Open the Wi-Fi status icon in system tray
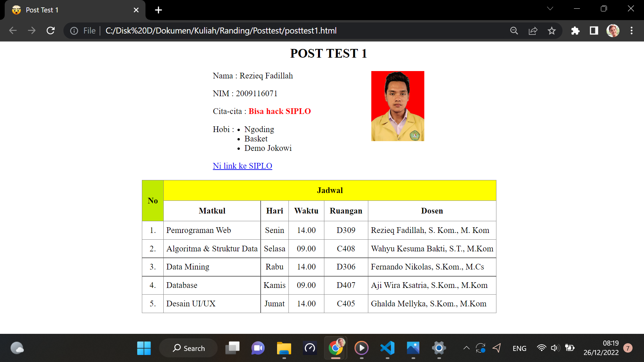The height and width of the screenshot is (362, 644). 541,348
